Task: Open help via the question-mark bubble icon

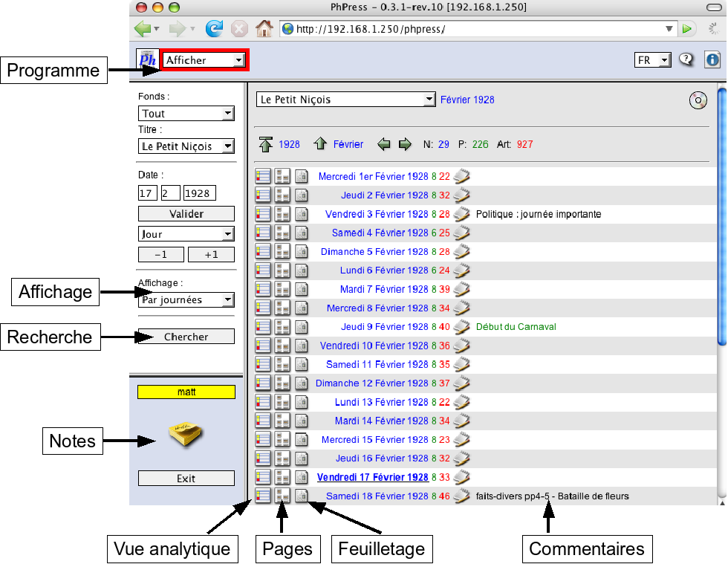Action: [x=686, y=59]
